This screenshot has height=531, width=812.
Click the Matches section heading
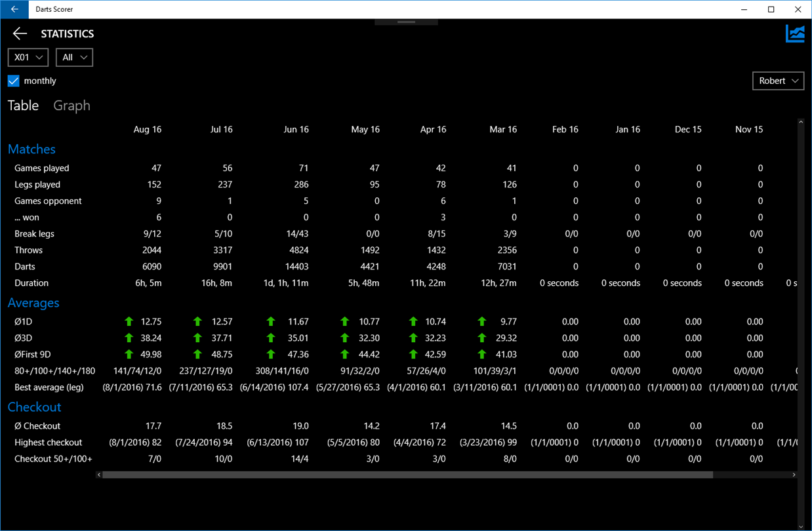point(31,149)
